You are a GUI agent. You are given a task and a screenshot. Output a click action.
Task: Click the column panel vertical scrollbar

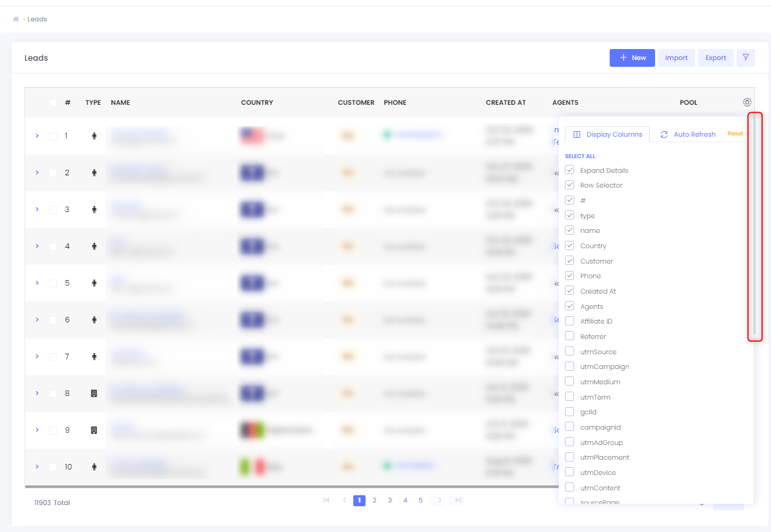754,227
